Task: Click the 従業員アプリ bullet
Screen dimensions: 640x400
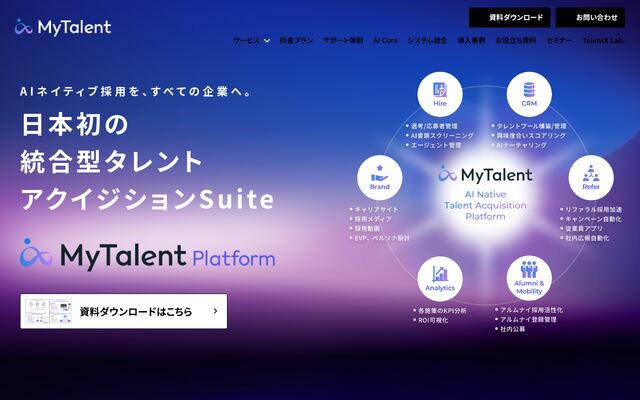Action: [x=584, y=228]
